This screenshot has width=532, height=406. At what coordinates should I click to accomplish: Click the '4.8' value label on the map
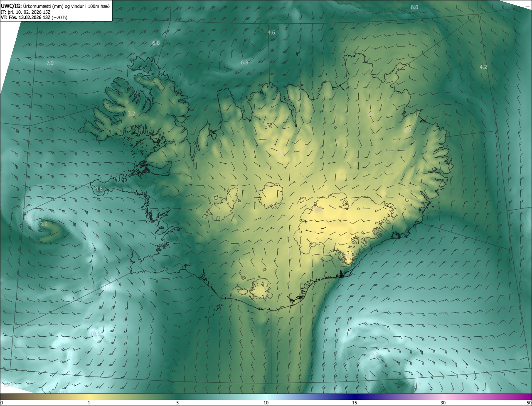(x=99, y=188)
